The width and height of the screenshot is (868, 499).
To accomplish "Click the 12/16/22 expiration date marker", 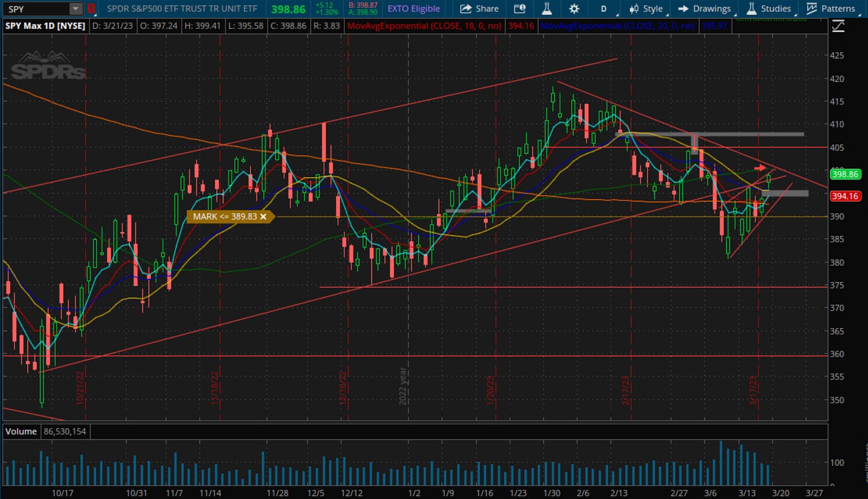I will tap(342, 388).
